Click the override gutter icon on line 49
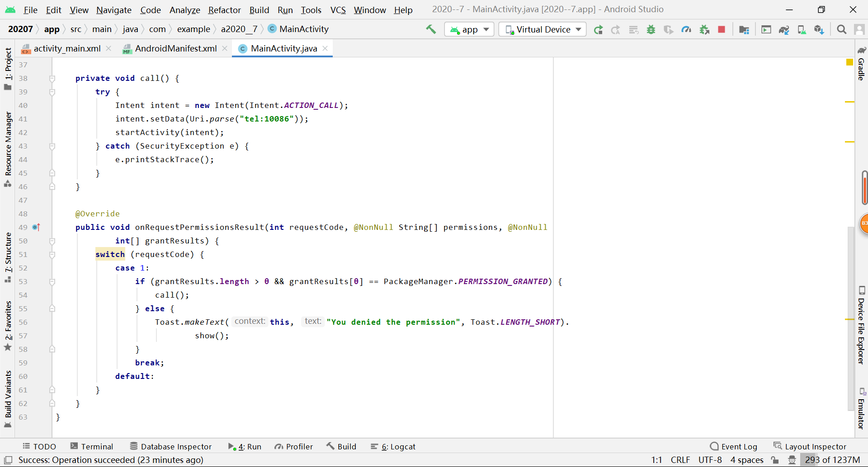868x467 pixels. pyautogui.click(x=37, y=227)
